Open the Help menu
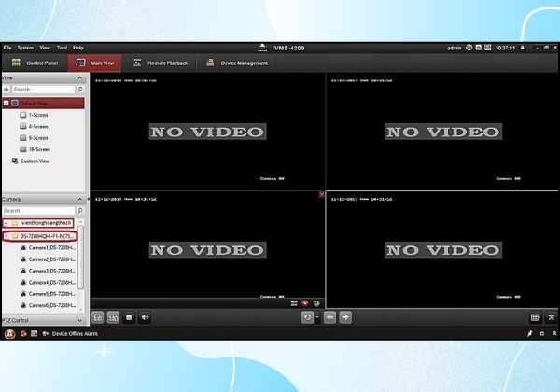This screenshot has height=392, width=560. pyautogui.click(x=78, y=48)
